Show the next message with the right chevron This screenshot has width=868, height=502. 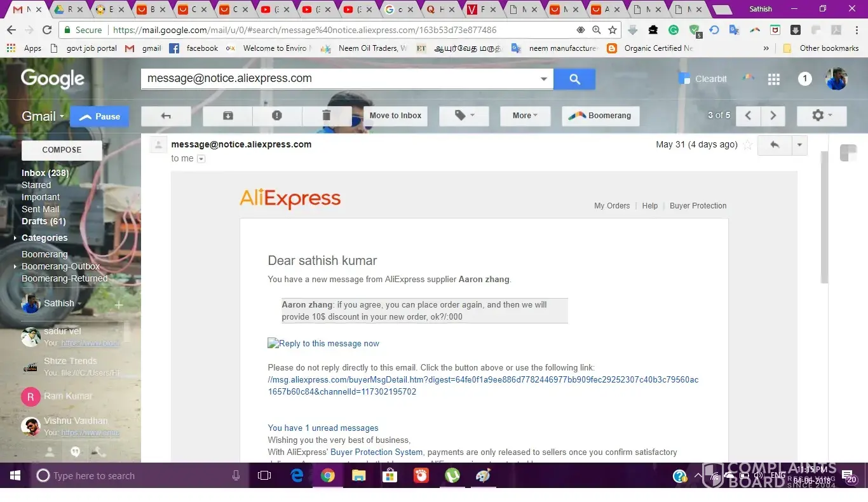pos(773,116)
